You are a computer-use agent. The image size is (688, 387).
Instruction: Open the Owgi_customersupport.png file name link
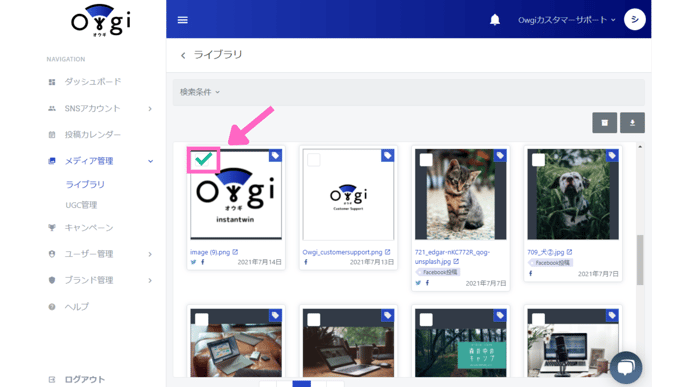pos(342,252)
